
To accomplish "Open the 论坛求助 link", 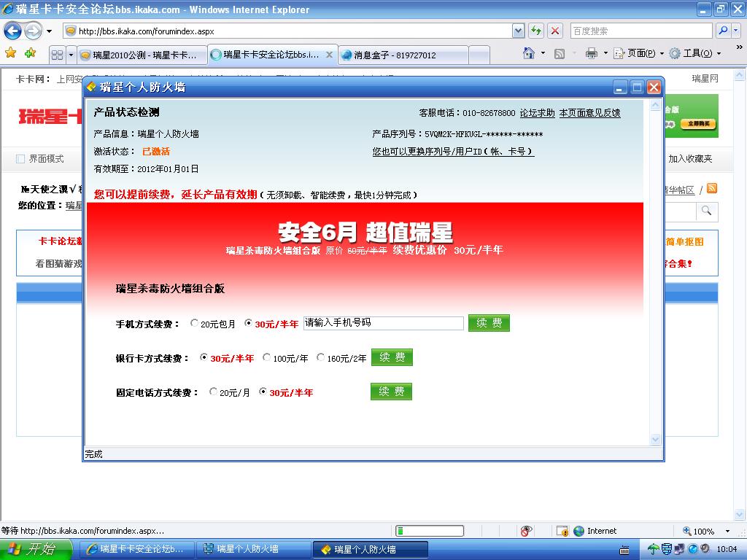I will (x=537, y=113).
